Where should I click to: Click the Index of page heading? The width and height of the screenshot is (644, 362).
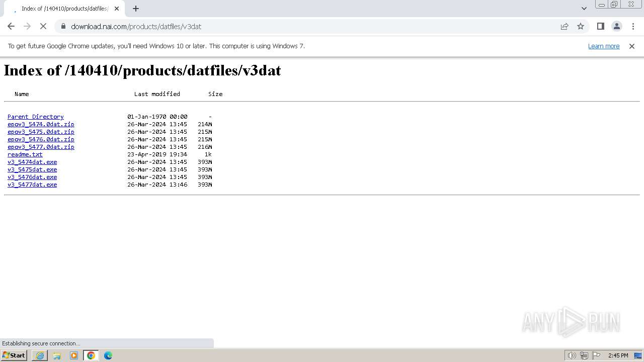(x=142, y=70)
